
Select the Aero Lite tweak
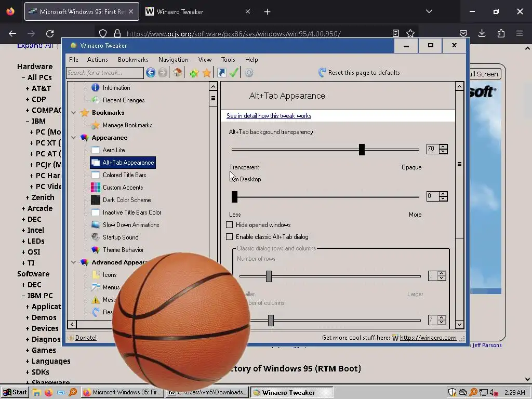[114, 150]
